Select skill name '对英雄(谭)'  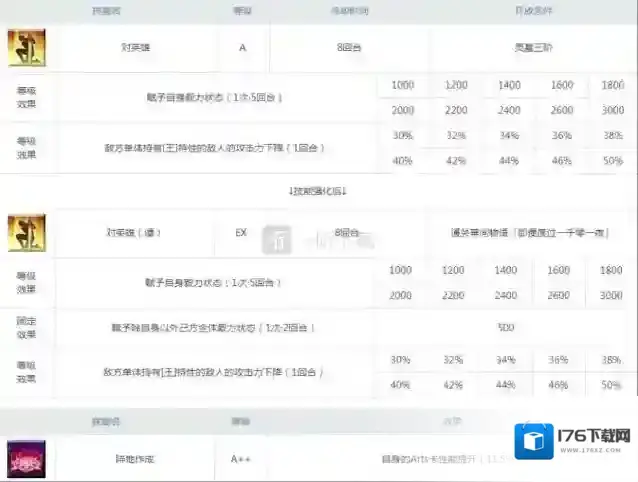133,233
